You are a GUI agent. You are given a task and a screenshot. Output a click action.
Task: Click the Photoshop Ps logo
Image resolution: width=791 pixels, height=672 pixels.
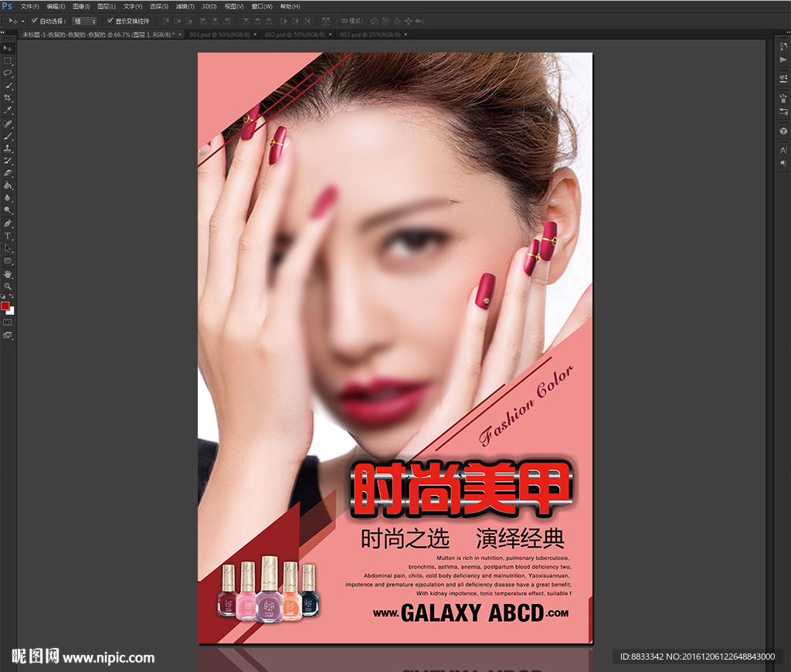coord(6,6)
